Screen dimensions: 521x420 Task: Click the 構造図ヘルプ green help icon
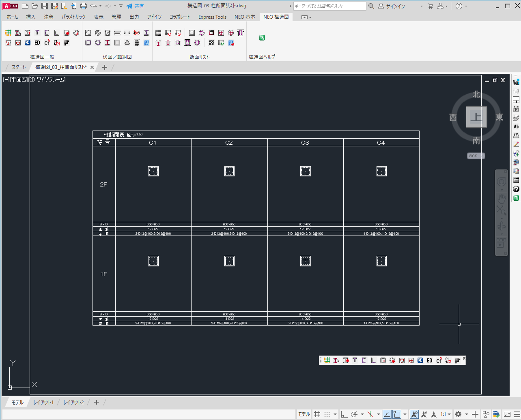(x=262, y=38)
